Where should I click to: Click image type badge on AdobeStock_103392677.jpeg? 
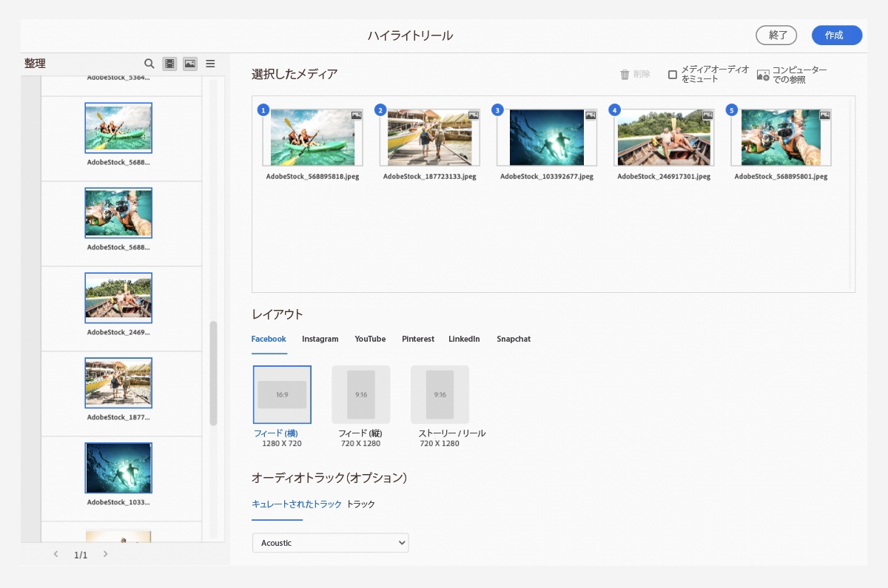pyautogui.click(x=591, y=115)
